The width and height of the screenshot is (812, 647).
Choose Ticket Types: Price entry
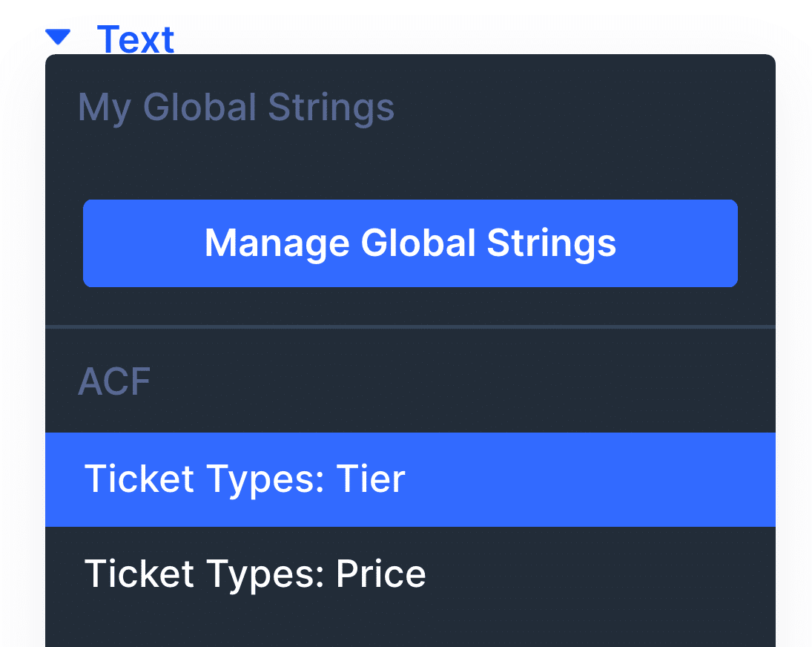(410, 574)
